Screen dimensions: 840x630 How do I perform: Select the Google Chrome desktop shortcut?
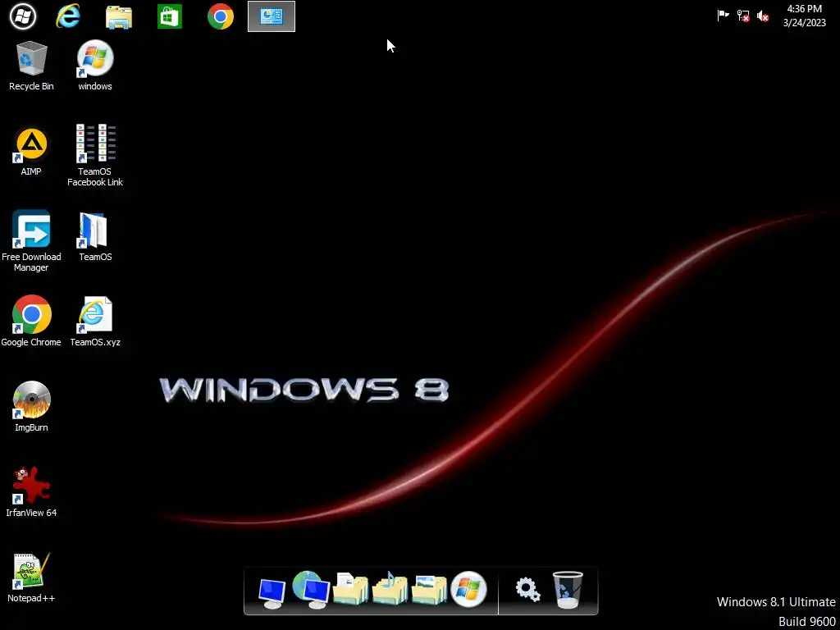point(31,321)
